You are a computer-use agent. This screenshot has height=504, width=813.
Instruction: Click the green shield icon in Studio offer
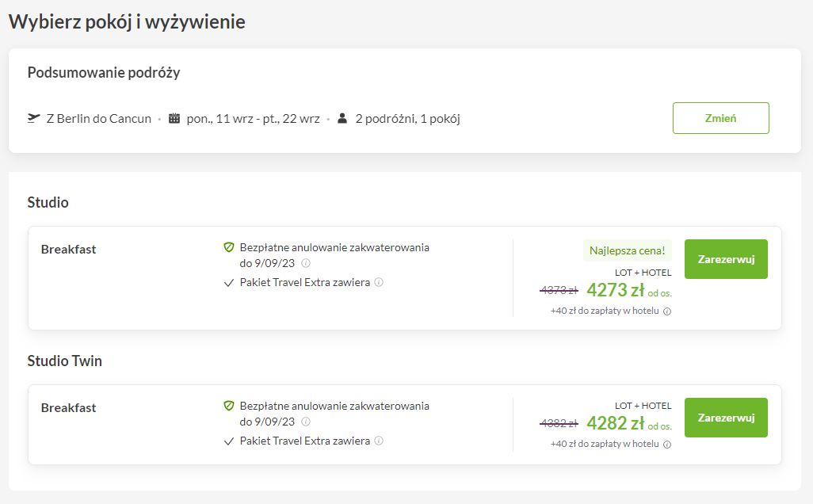click(229, 247)
